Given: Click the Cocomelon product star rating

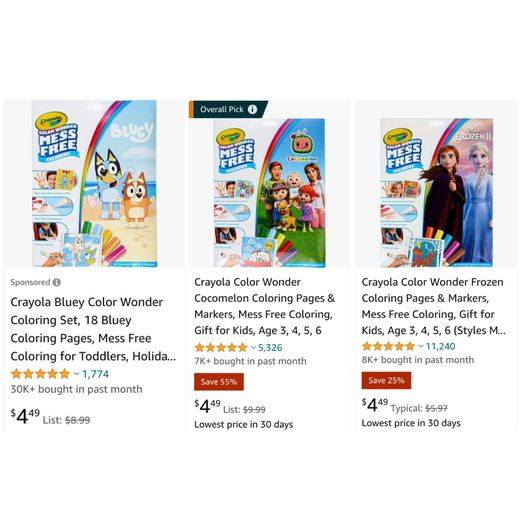Looking at the screenshot, I should 221,348.
